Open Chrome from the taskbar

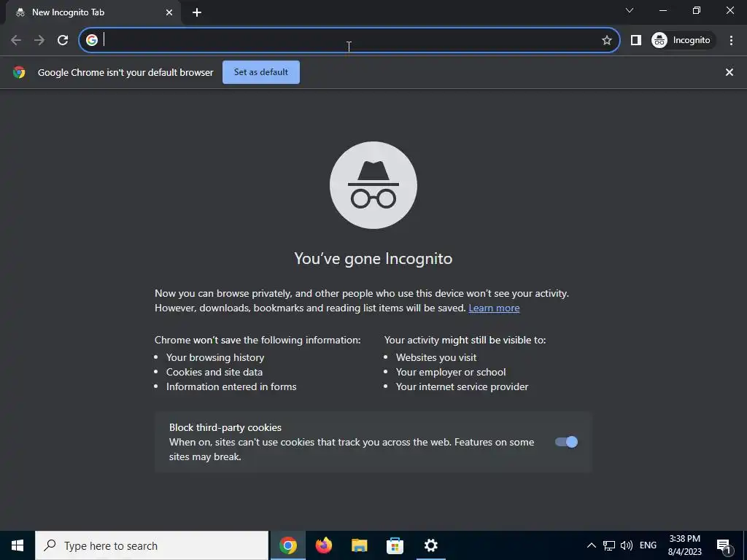[x=287, y=545]
